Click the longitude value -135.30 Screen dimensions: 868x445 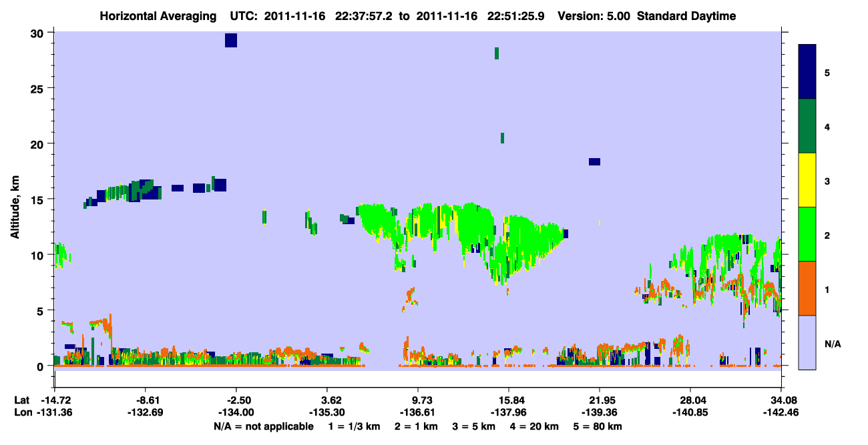click(x=327, y=412)
